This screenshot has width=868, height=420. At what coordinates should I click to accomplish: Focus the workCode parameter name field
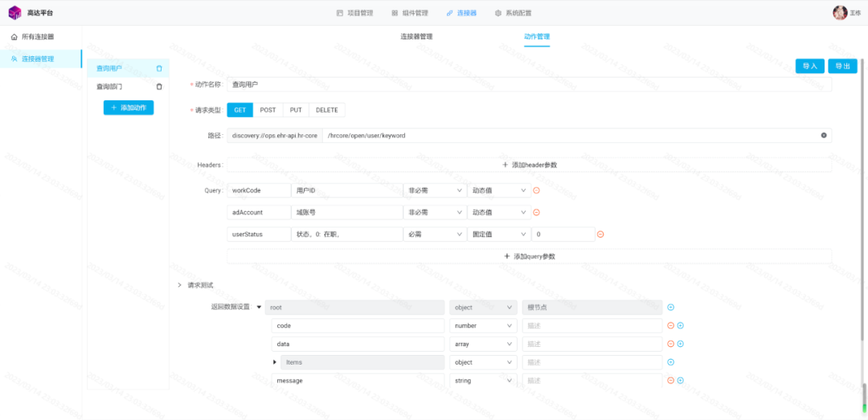(259, 190)
